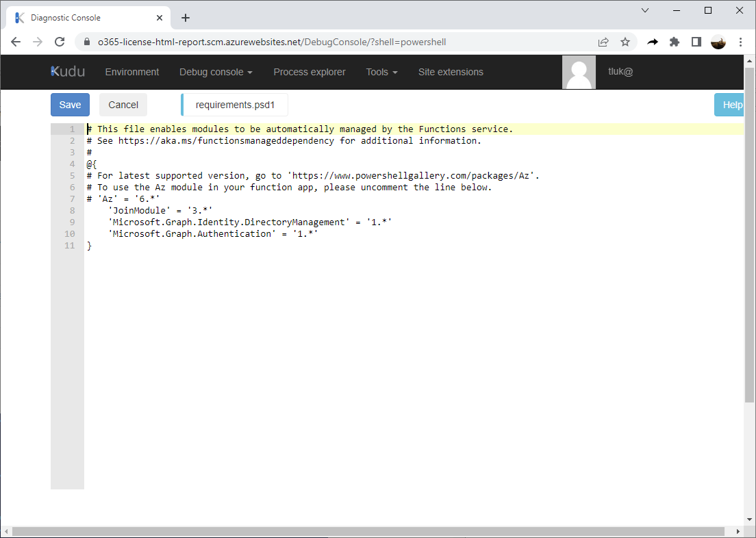Click the 'To use the Az module' line

pyautogui.click(x=289, y=187)
